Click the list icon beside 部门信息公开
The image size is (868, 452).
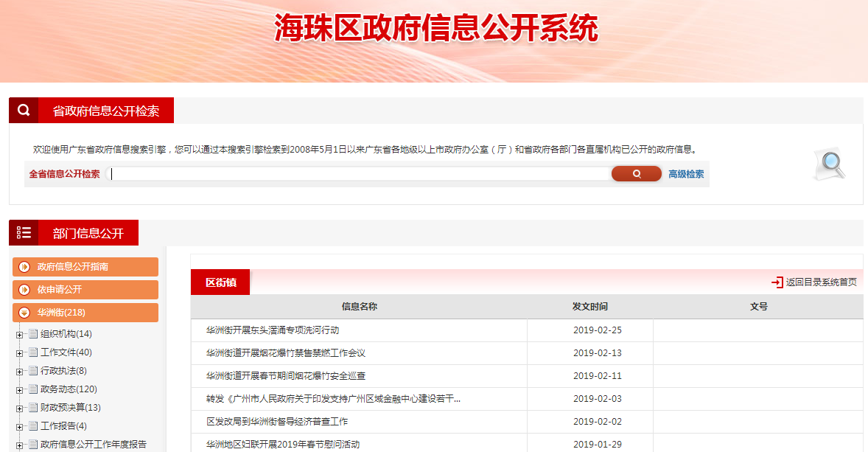tap(24, 233)
